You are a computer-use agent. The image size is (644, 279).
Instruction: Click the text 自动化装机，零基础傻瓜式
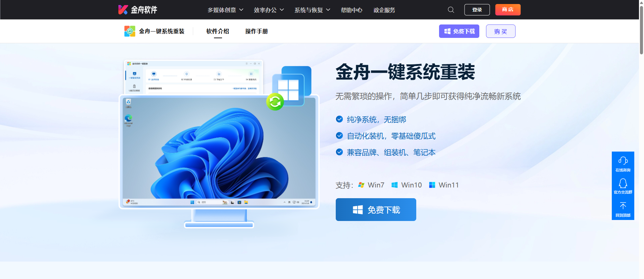pyautogui.click(x=391, y=136)
